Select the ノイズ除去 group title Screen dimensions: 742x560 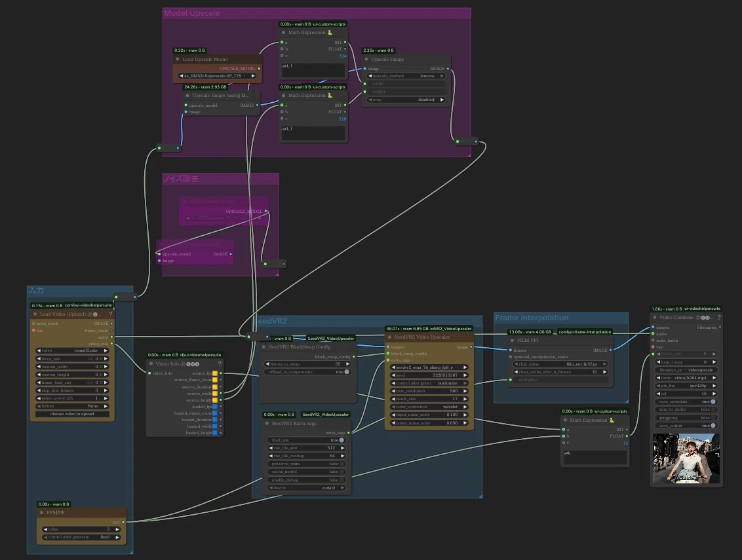[182, 178]
